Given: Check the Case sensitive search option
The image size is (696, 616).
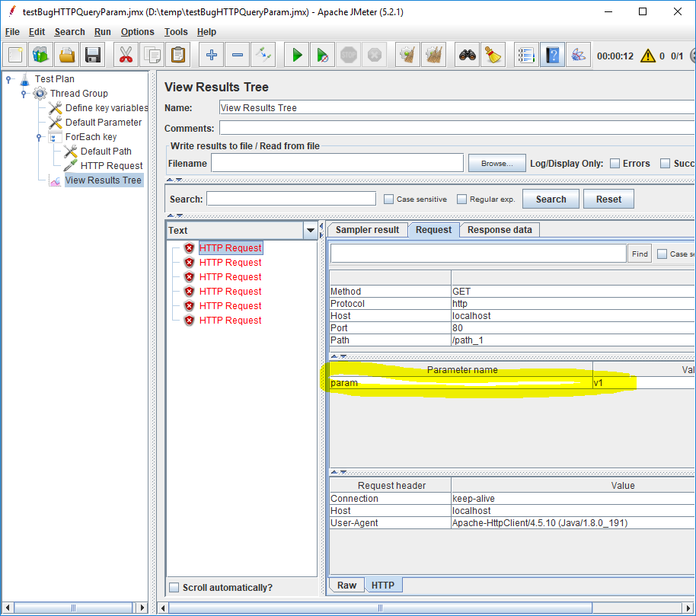Looking at the screenshot, I should pos(388,199).
